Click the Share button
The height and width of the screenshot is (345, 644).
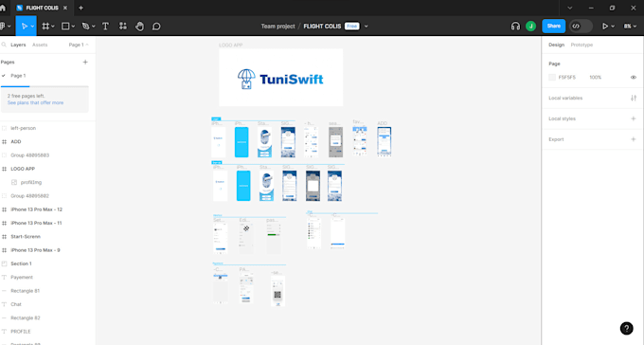554,27
